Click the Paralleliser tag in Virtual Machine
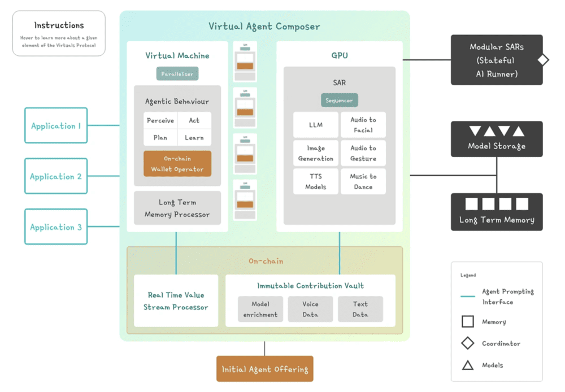 177,73
